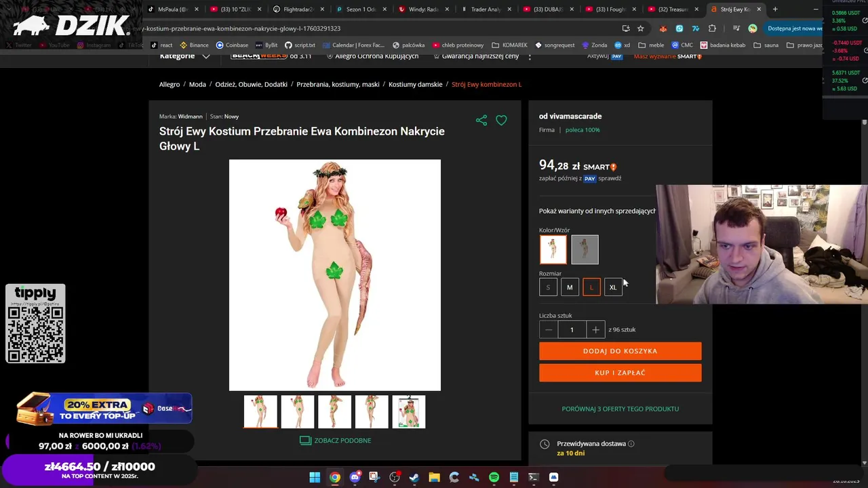Select size M
The width and height of the screenshot is (868, 488).
[x=570, y=287]
